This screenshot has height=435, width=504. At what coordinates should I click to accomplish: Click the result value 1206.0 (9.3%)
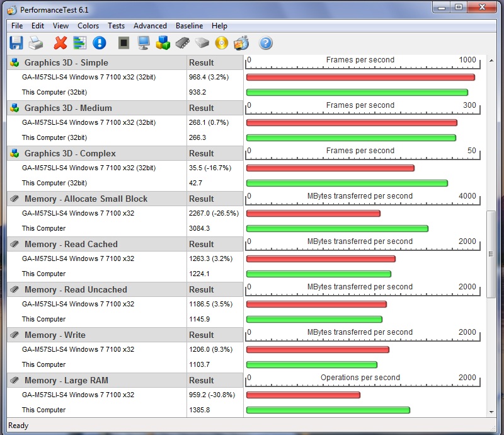click(210, 349)
